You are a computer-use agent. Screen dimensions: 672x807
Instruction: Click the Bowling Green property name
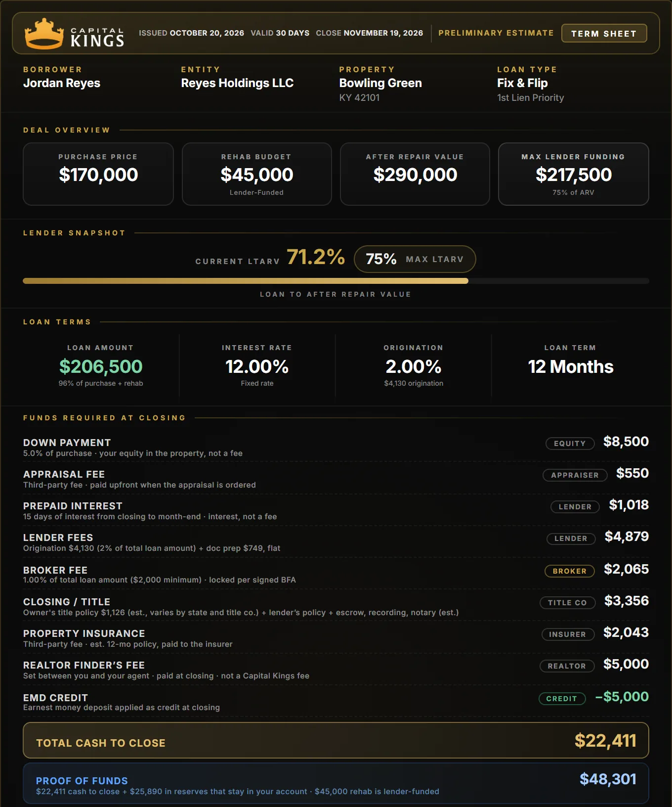[380, 83]
